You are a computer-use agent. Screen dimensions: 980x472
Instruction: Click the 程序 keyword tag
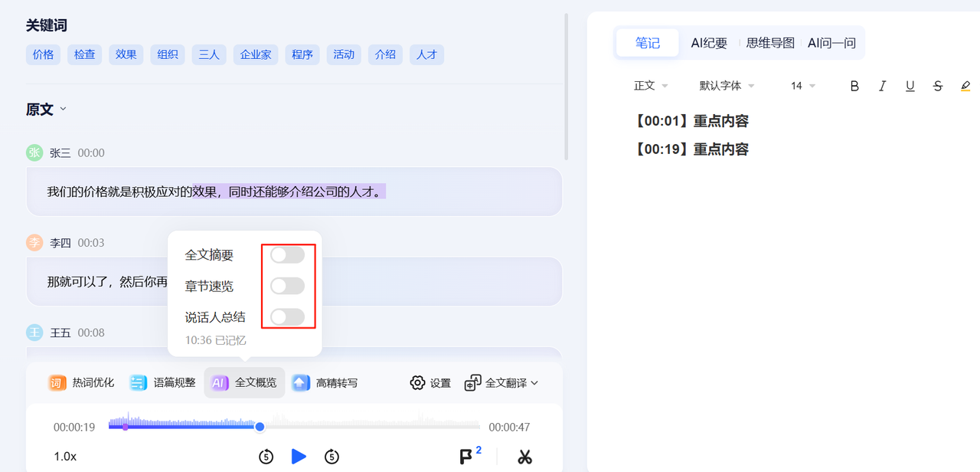pos(302,54)
